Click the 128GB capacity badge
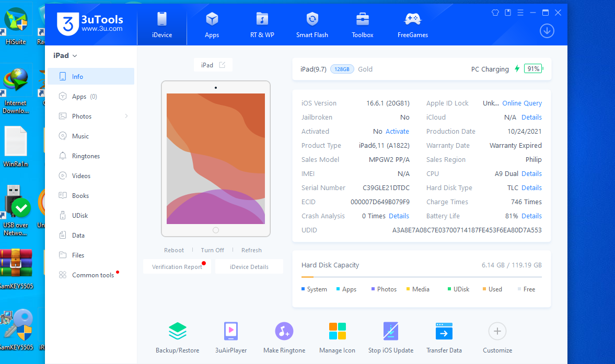Viewport: 615px width, 364px height. tap(342, 69)
